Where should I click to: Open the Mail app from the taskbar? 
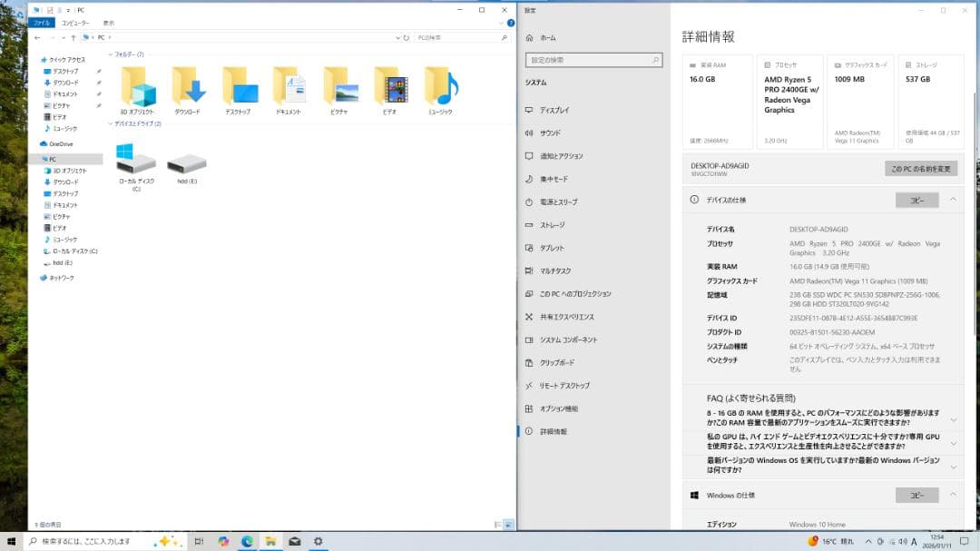(x=294, y=541)
